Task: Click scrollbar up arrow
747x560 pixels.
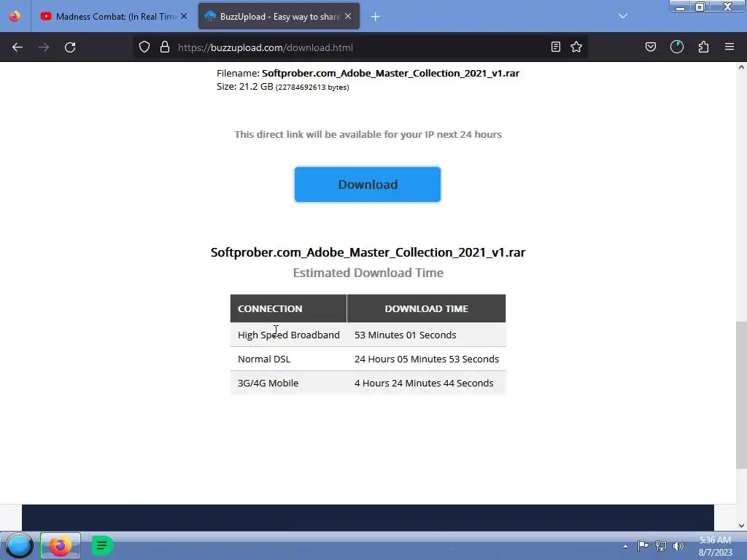Action: (x=741, y=67)
